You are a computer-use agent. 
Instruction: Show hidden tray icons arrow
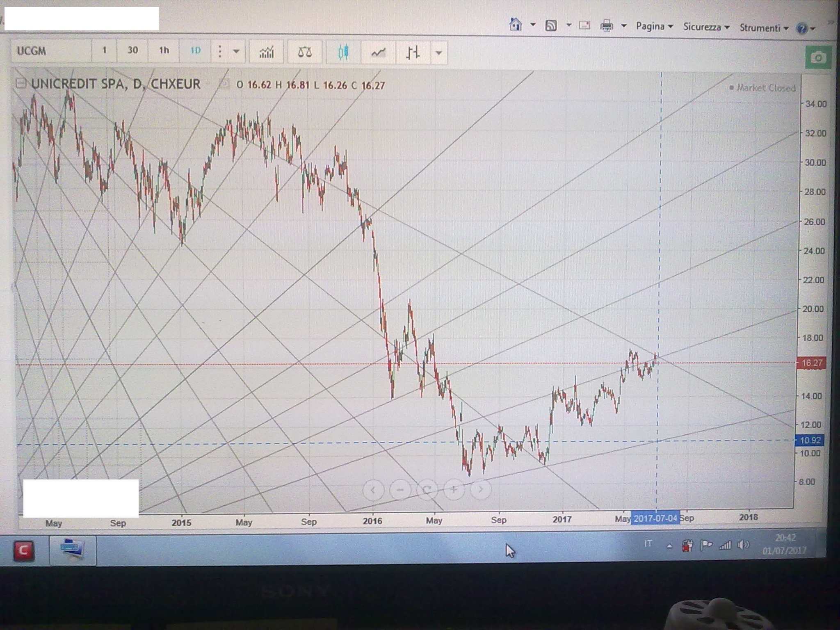(669, 546)
